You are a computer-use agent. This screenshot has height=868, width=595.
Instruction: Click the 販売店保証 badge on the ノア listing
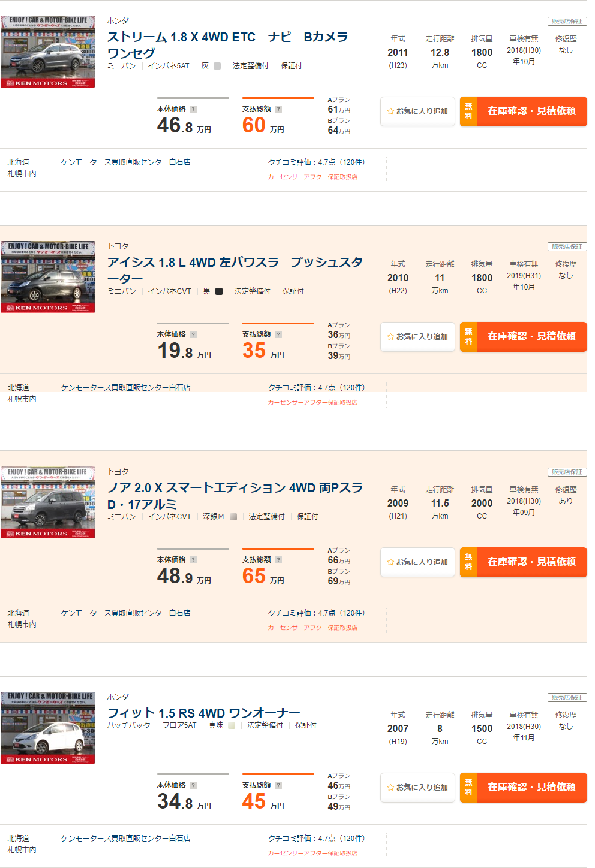point(566,472)
